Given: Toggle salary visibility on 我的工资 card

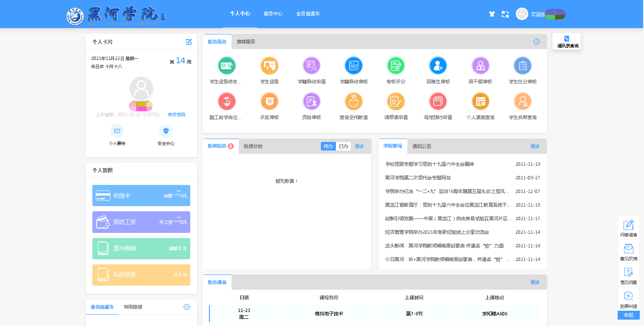Looking at the screenshot, I should [x=179, y=217].
